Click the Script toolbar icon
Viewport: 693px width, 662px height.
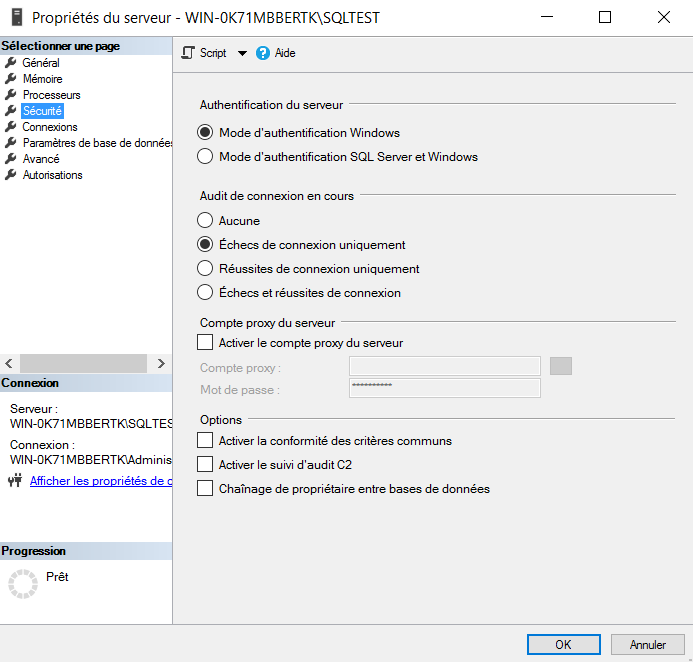(x=188, y=53)
